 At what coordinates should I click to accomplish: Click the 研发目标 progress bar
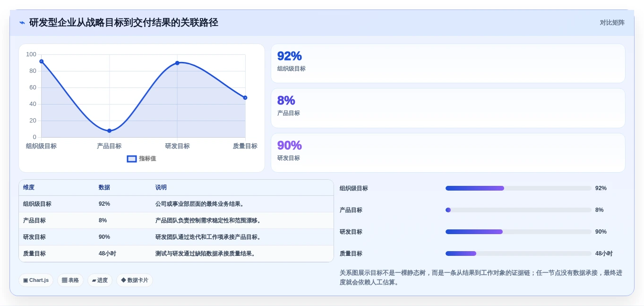pyautogui.click(x=518, y=232)
